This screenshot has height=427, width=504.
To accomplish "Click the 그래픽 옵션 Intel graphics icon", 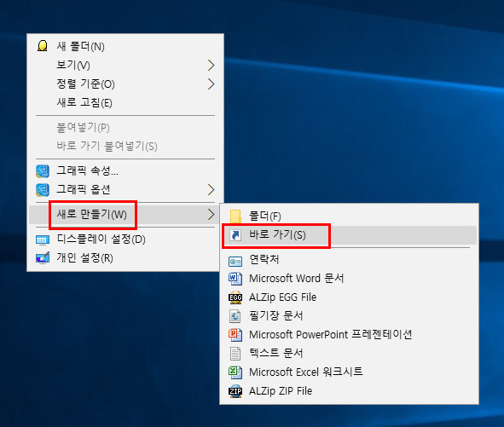I will (43, 189).
